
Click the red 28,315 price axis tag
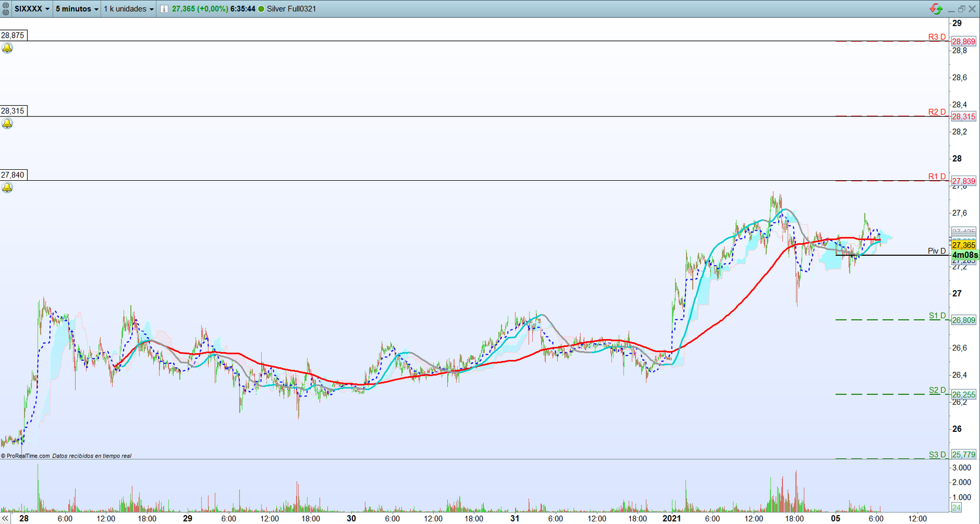(964, 117)
